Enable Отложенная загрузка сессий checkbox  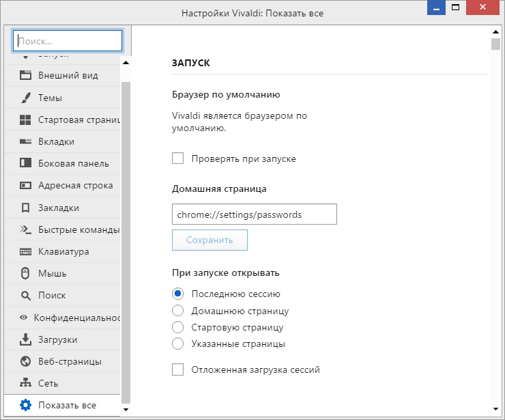[x=178, y=369]
